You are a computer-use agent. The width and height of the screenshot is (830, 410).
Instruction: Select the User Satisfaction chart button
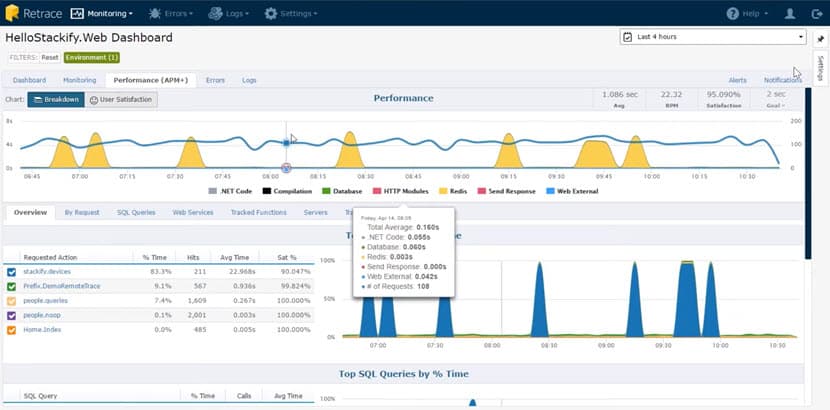121,99
